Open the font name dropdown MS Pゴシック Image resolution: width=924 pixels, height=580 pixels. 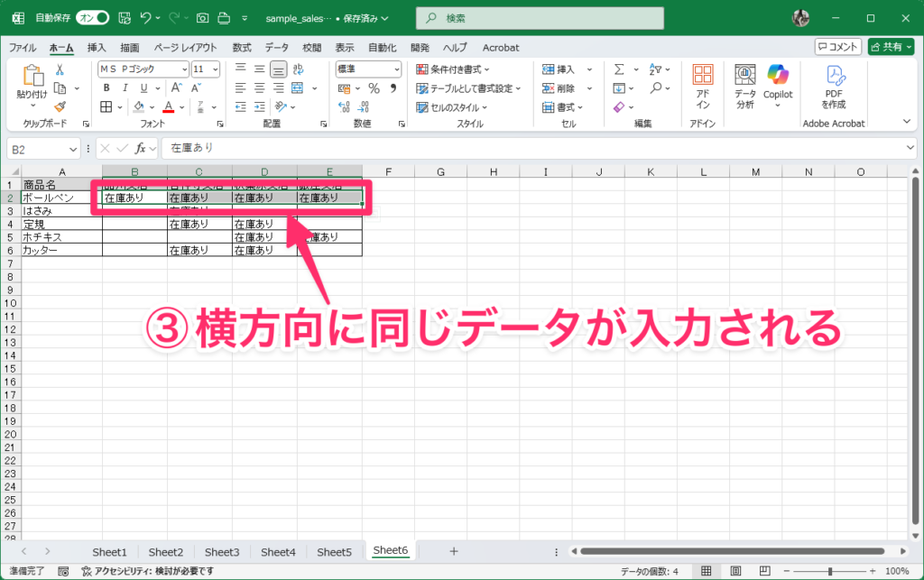click(143, 69)
